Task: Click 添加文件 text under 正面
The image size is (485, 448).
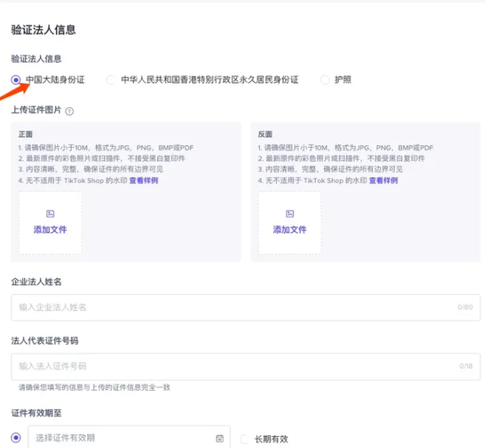Action: (50, 230)
